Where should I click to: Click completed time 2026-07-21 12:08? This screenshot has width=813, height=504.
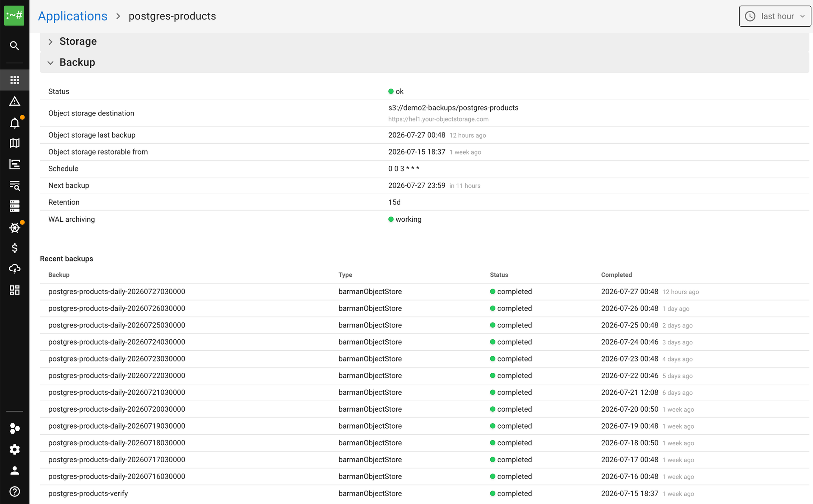630,392
